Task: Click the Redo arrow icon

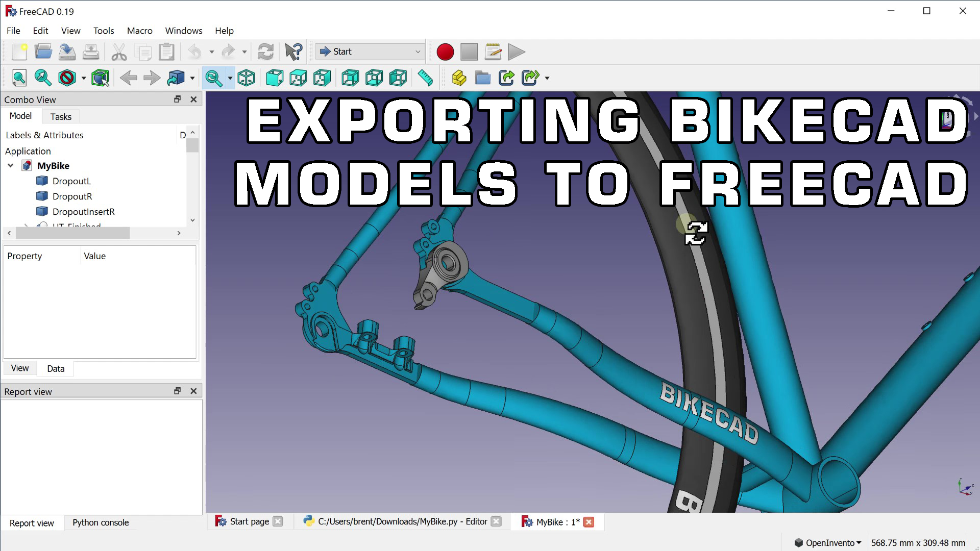Action: tap(228, 52)
